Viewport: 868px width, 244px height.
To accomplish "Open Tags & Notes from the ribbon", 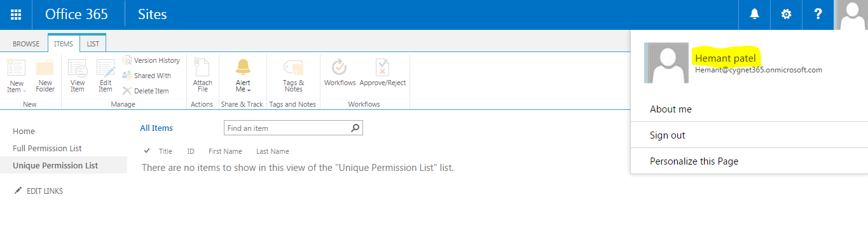I will [293, 76].
